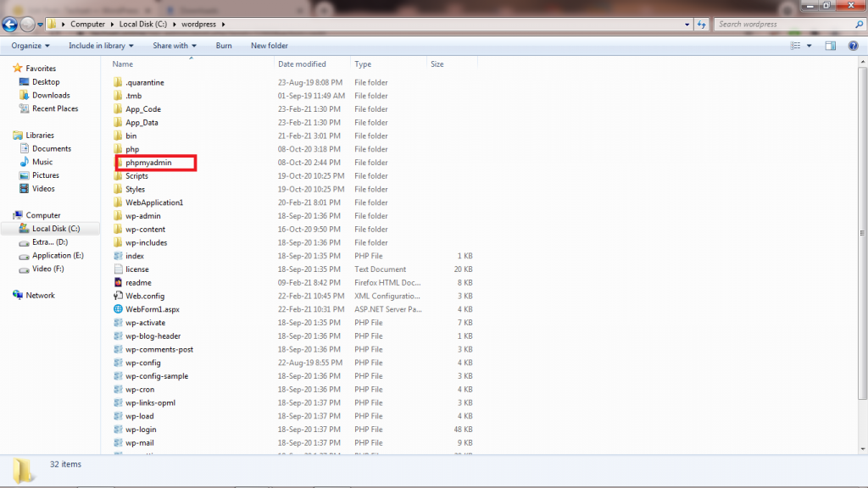Sort files by Name column header

pos(123,64)
